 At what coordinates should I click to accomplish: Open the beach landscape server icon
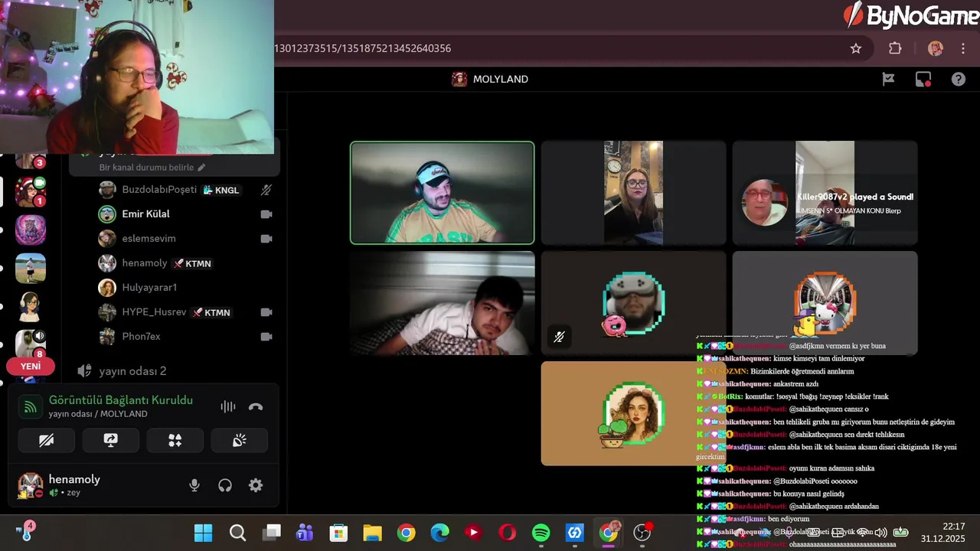[x=31, y=268]
